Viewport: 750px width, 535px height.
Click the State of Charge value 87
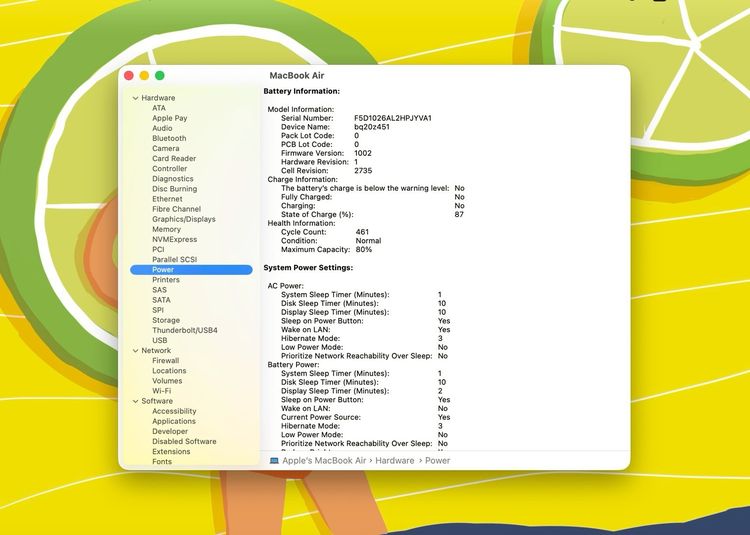(x=459, y=215)
